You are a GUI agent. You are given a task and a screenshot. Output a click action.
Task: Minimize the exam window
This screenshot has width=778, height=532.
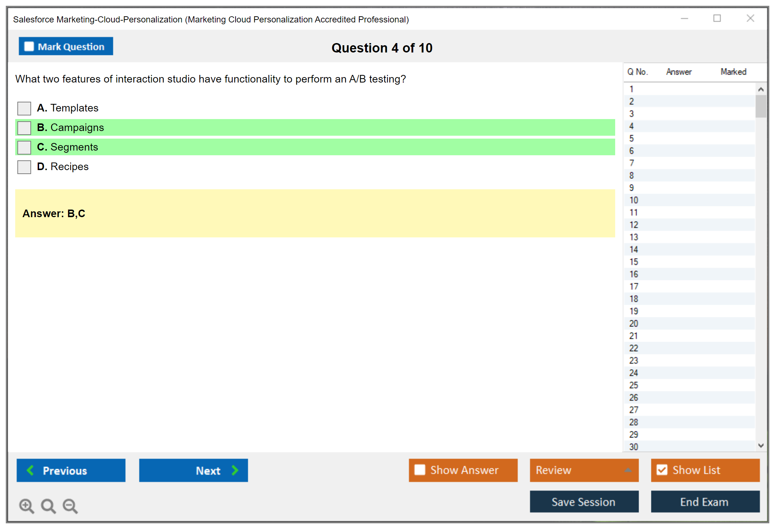(x=684, y=18)
